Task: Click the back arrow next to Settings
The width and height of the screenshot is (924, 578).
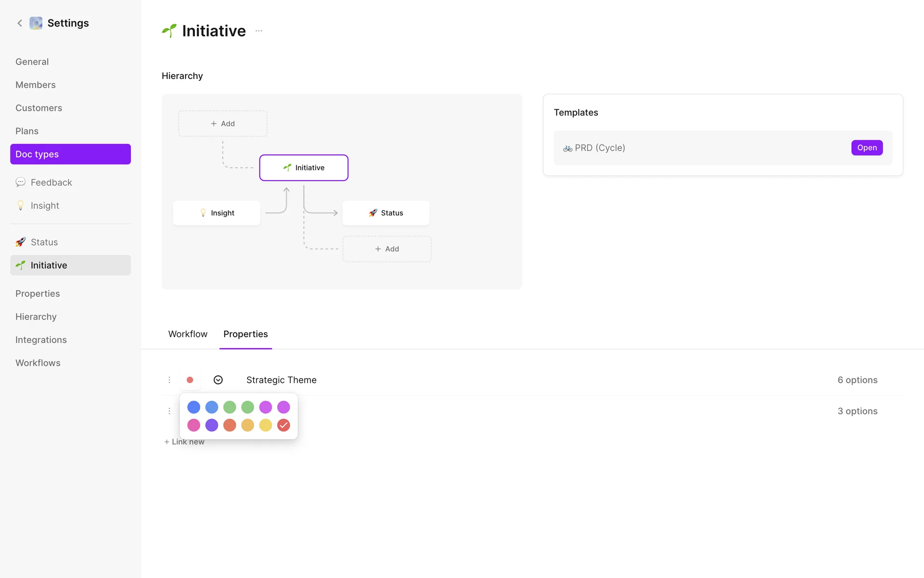Action: coord(20,23)
